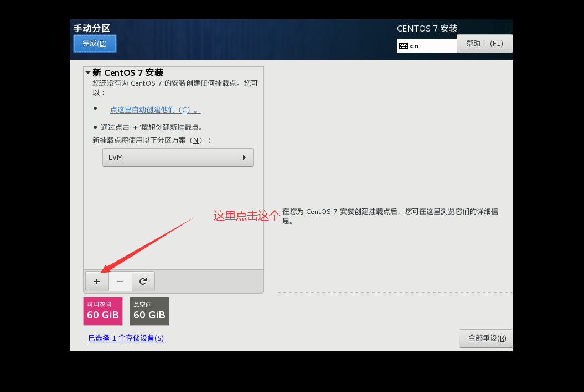Click the link to auto-create mount points
Screen dimensions: 584x392
click(156, 109)
